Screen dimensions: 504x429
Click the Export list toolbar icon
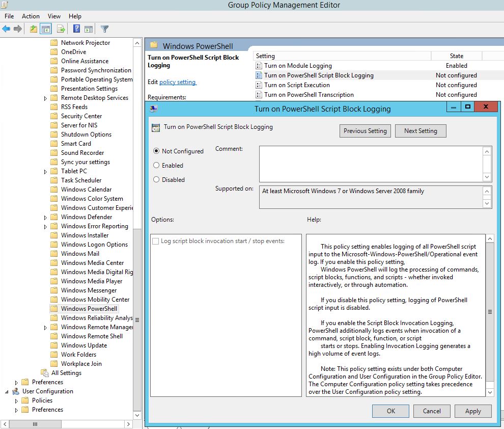(61, 29)
